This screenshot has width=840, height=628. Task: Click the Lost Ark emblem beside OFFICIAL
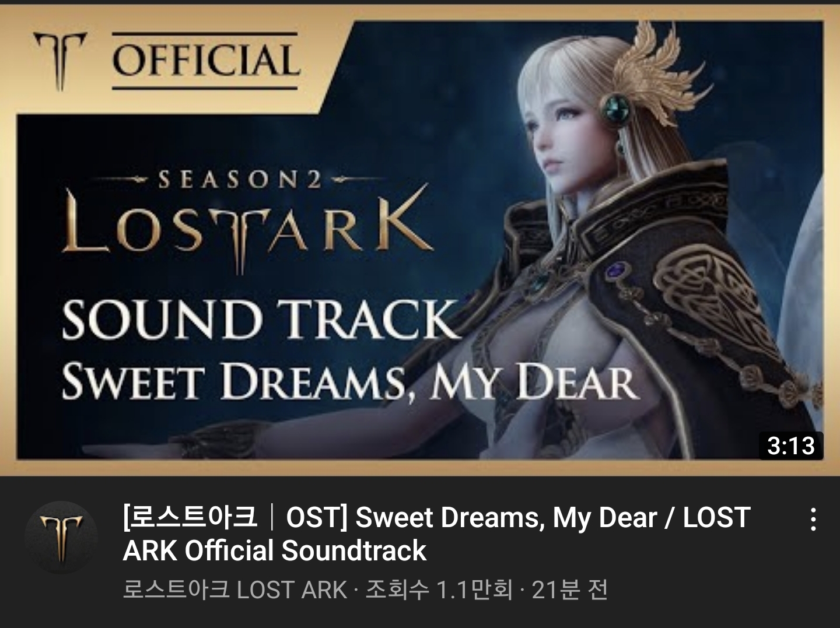pyautogui.click(x=60, y=61)
